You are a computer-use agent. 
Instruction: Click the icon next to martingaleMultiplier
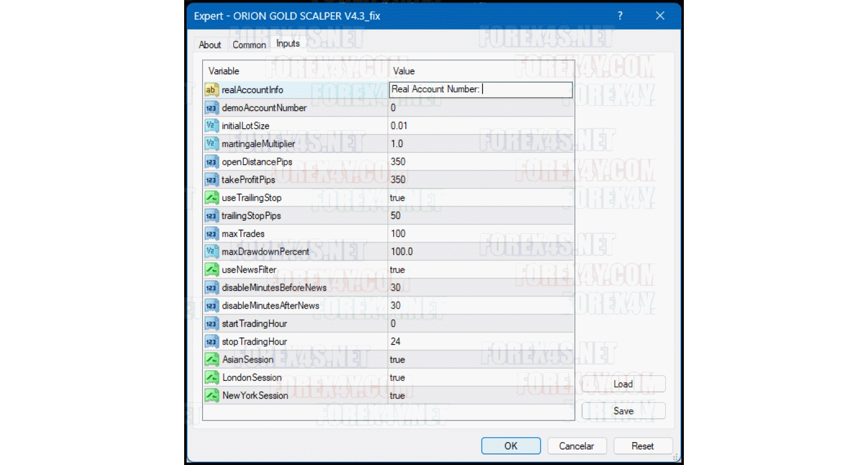(x=211, y=144)
